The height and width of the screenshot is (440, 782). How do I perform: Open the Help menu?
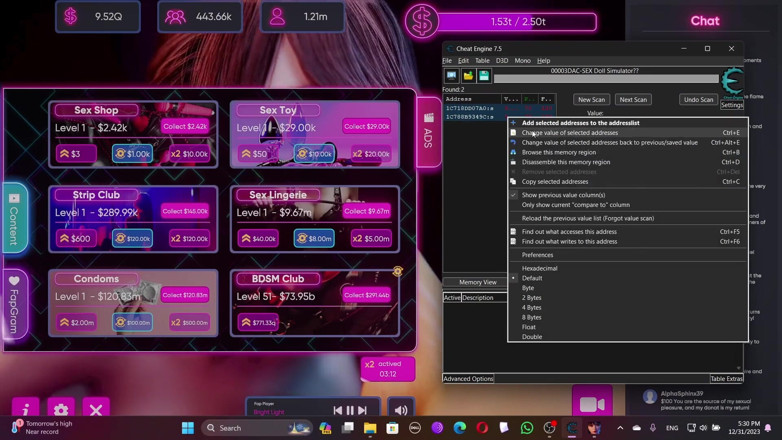click(544, 61)
